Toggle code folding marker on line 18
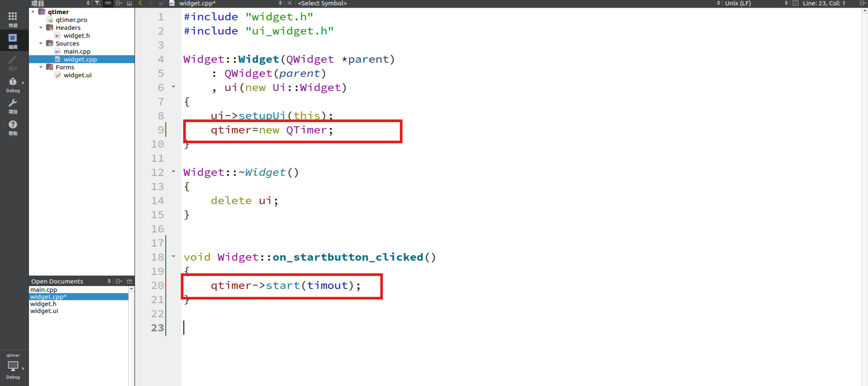The image size is (868, 386). [x=173, y=256]
